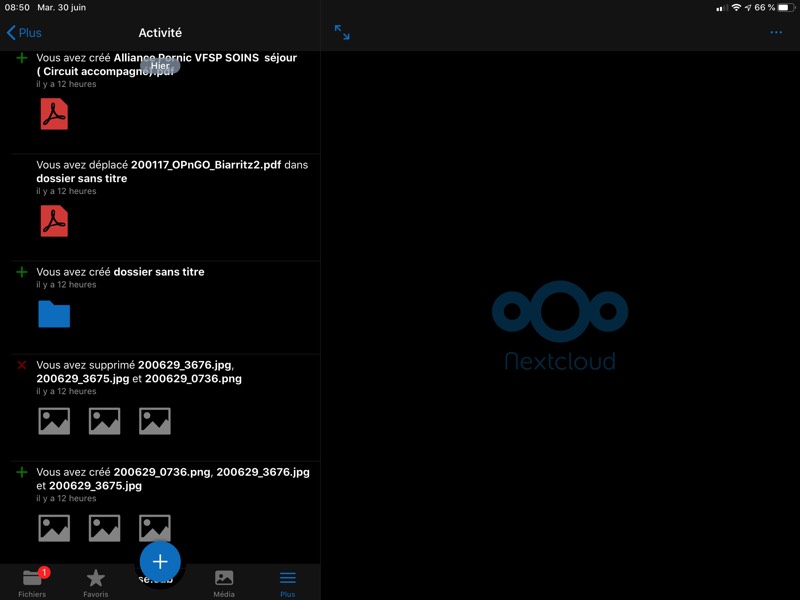Tap the Nextcloud logo in detail pane
Screen dimensions: 800x600
click(560, 326)
